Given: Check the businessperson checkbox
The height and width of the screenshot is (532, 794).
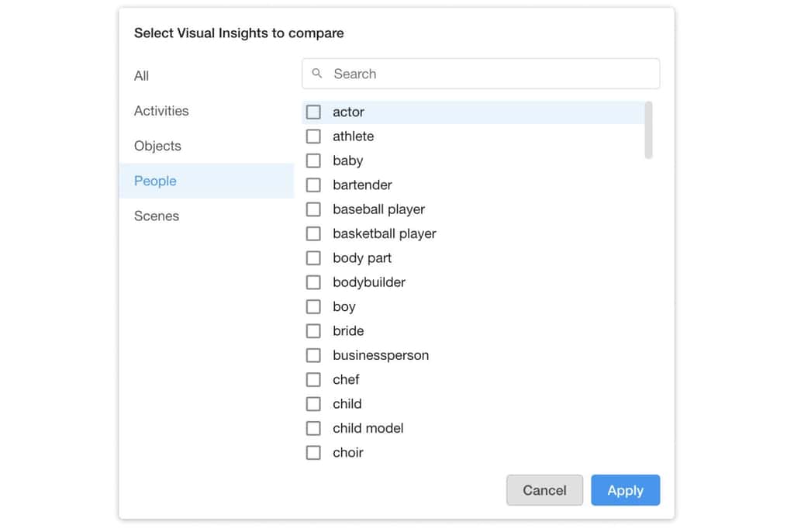Looking at the screenshot, I should 313,355.
